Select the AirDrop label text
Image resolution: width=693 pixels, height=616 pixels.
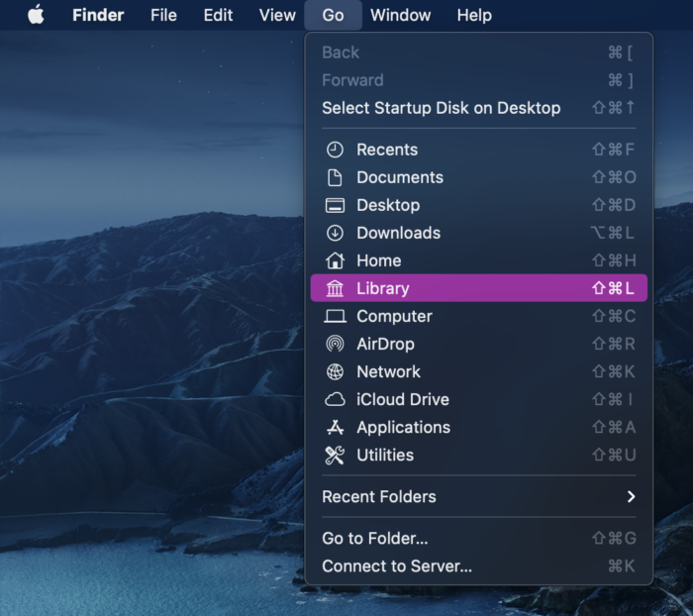(386, 344)
